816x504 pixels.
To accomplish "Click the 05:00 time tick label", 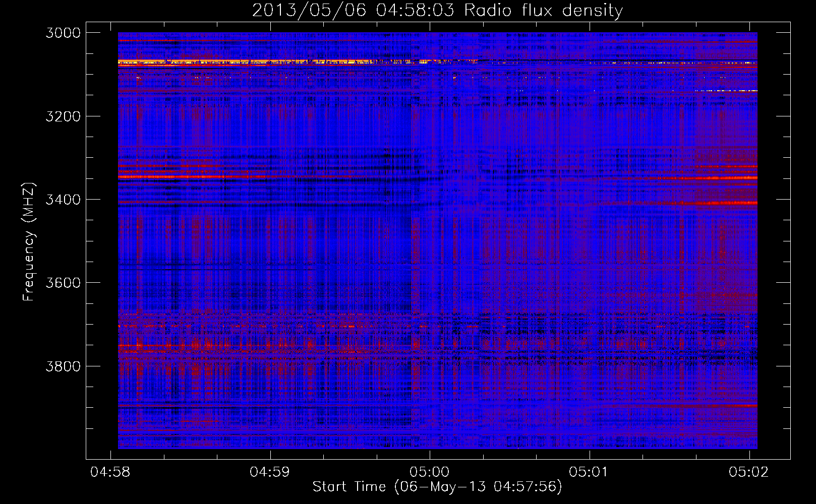I will coord(430,472).
